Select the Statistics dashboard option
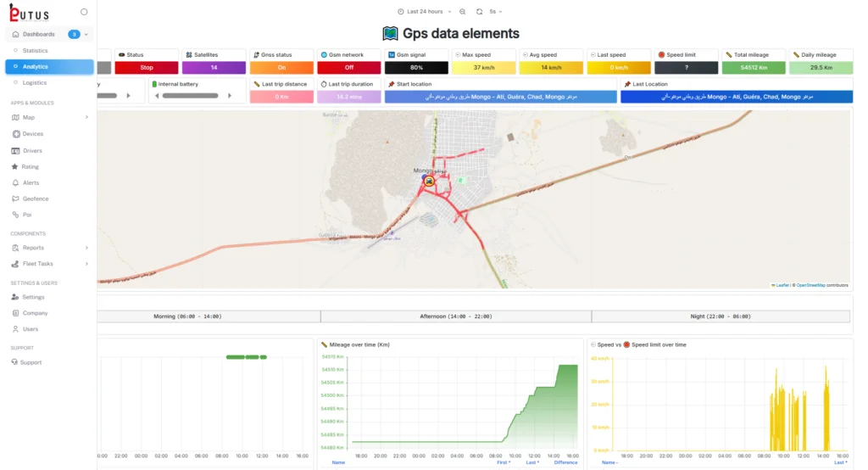Image resolution: width=868 pixels, height=470 pixels. (x=35, y=50)
